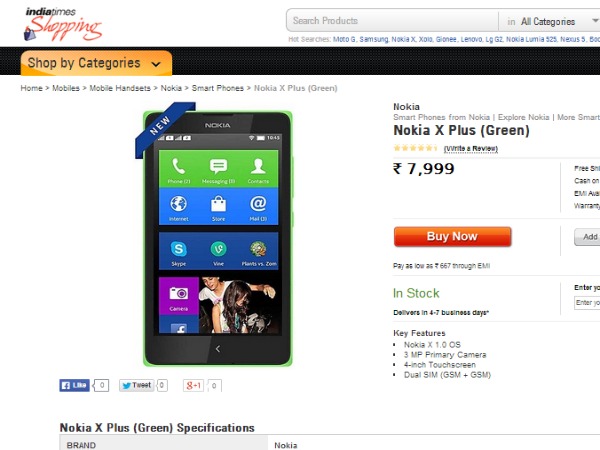
Task: Click the Skype icon on the phone image
Action: pos(179,249)
